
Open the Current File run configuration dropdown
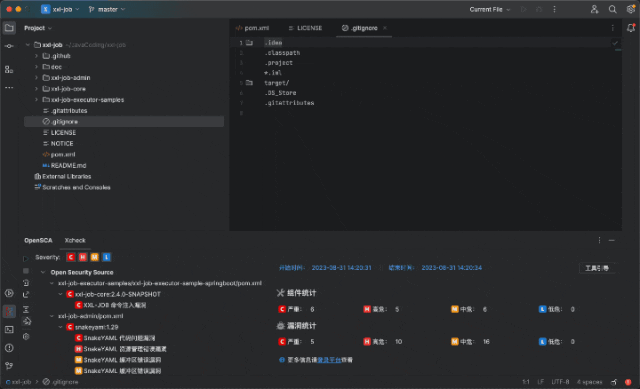(490, 9)
